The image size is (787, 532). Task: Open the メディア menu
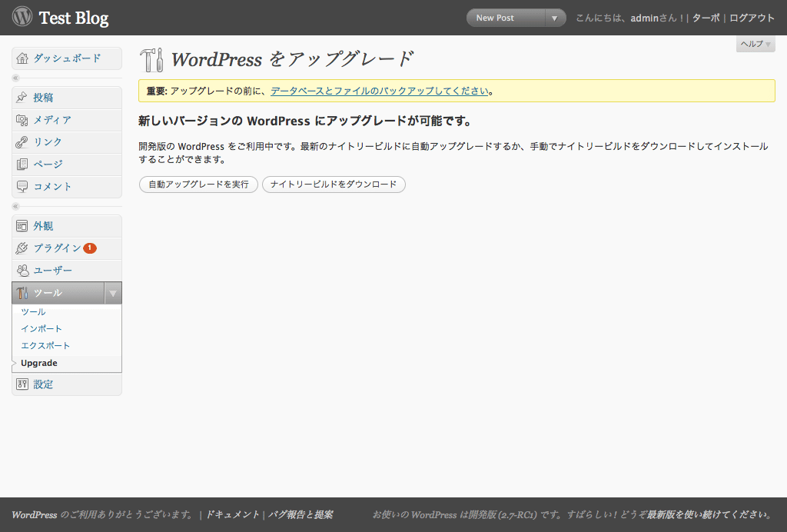tap(67, 120)
